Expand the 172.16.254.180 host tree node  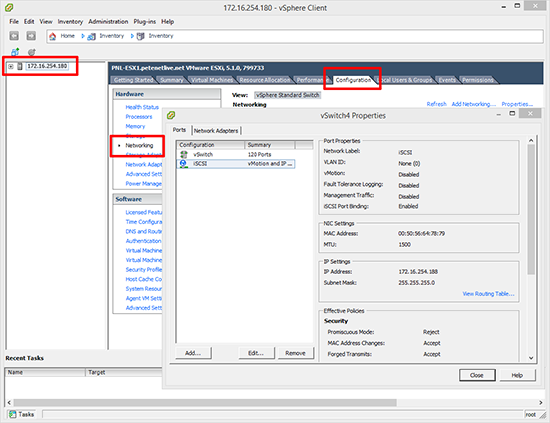click(11, 66)
